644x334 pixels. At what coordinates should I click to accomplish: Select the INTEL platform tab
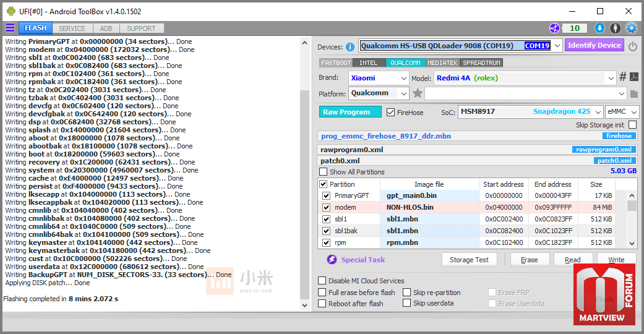pos(369,63)
